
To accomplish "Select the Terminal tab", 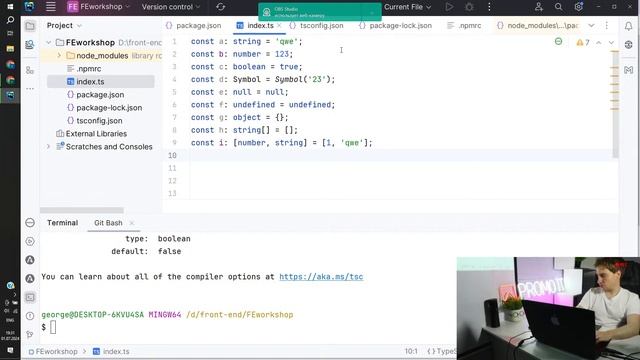I will pyautogui.click(x=62, y=223).
